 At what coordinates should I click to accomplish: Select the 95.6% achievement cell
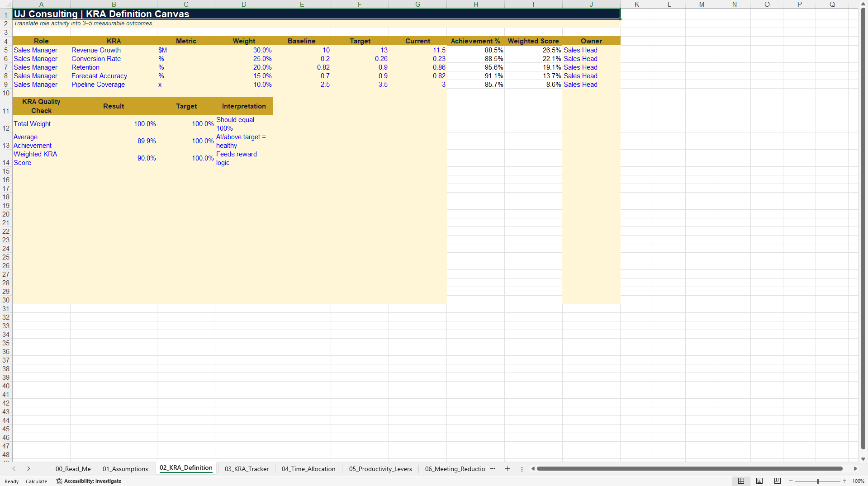pos(475,67)
